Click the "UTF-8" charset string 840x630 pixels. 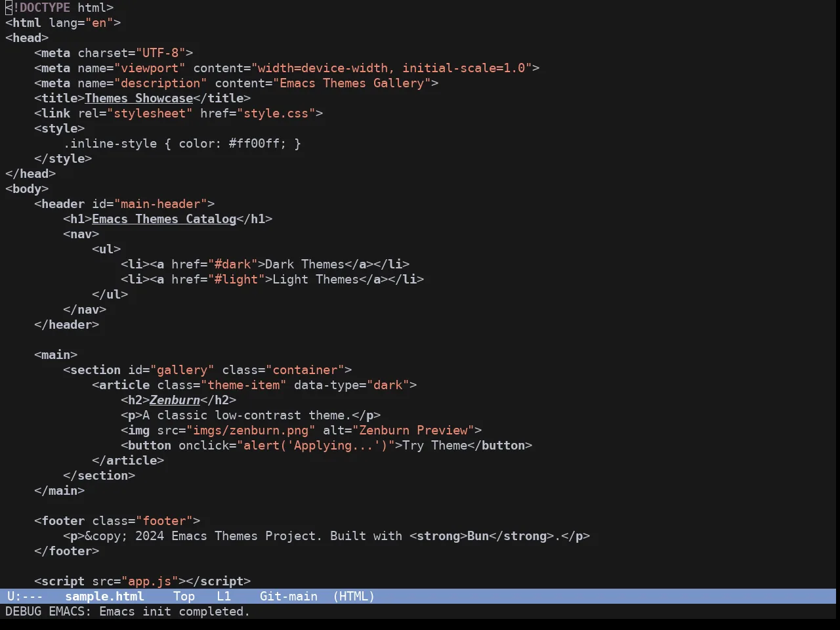pyautogui.click(x=160, y=53)
